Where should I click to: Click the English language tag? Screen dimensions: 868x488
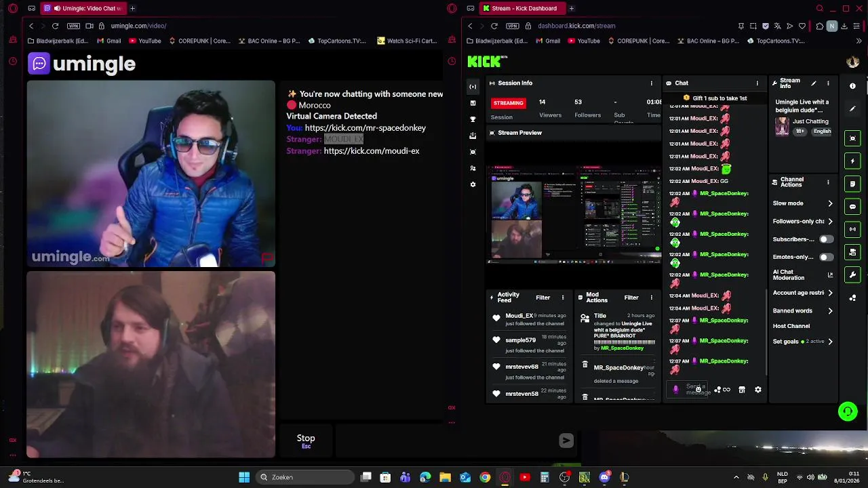822,131
